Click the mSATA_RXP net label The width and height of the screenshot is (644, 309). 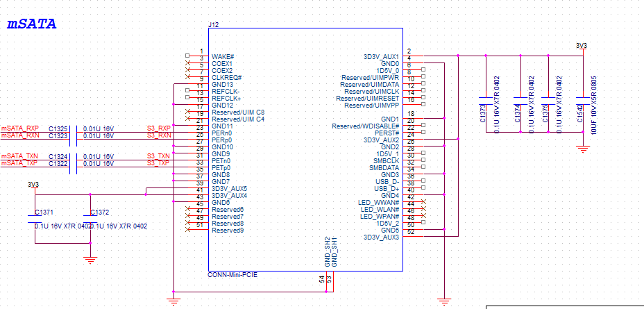(x=20, y=128)
